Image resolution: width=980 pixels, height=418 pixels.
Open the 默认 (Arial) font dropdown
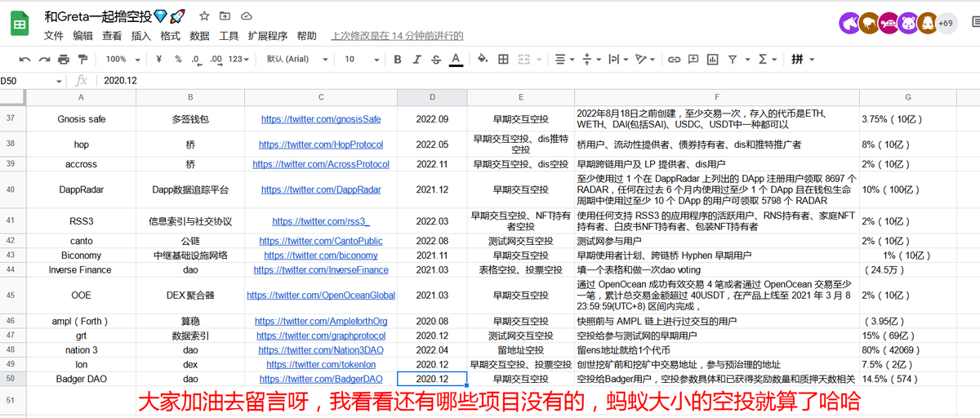(x=297, y=60)
